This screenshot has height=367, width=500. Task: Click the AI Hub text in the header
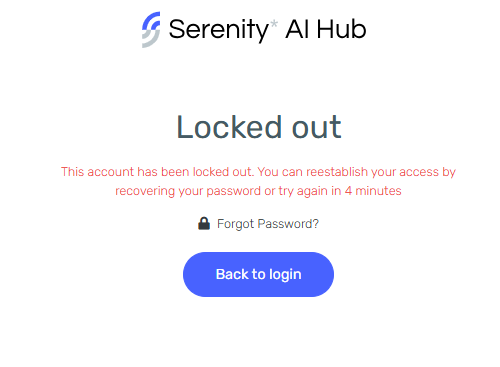coord(326,29)
